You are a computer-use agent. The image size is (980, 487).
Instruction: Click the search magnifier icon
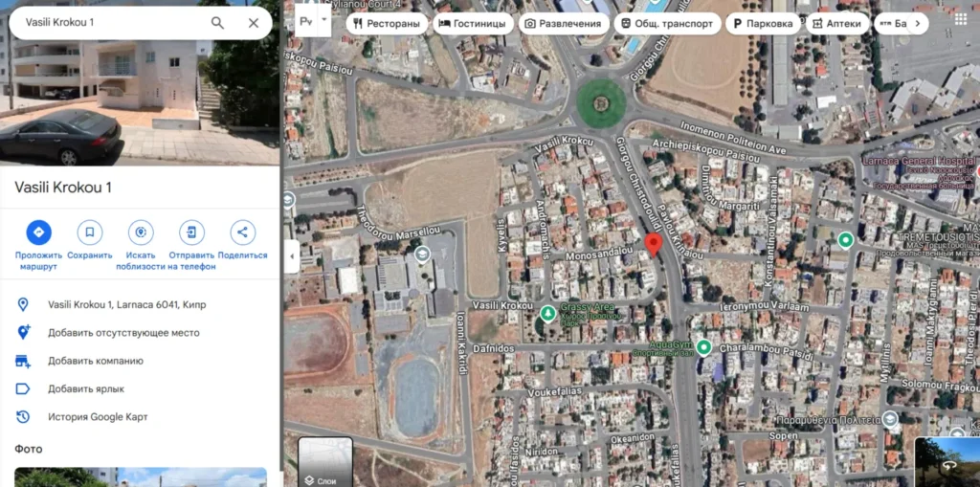click(217, 23)
